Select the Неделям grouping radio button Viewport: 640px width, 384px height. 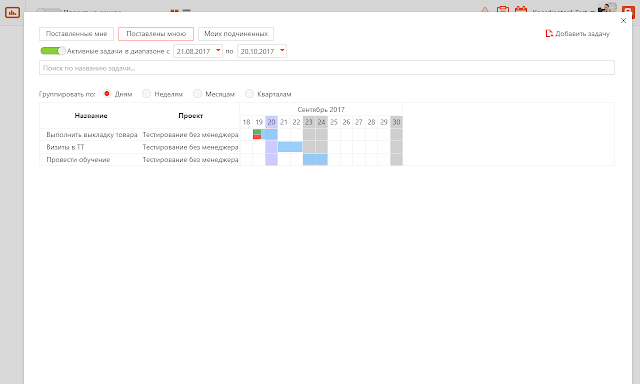pos(146,94)
